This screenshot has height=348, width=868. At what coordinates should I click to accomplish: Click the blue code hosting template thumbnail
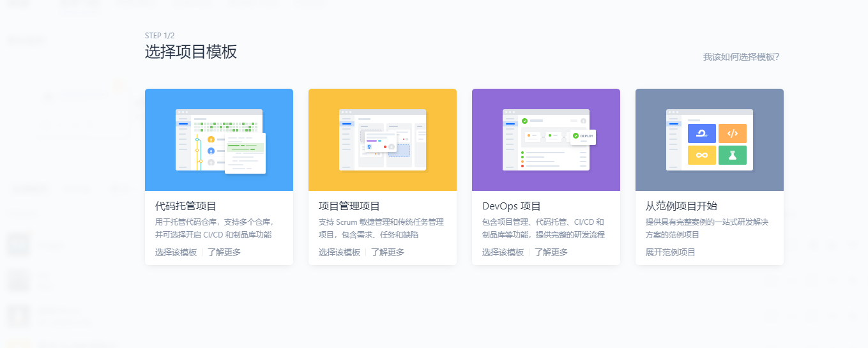(x=219, y=140)
